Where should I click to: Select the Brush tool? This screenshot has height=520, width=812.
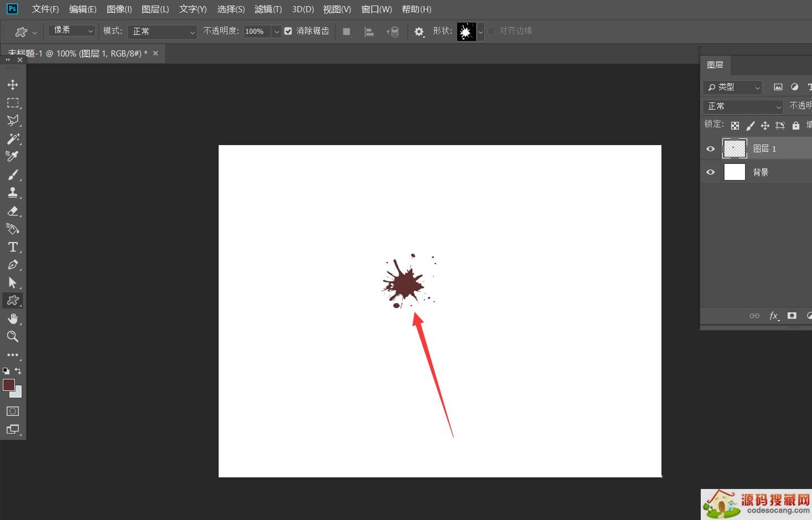pyautogui.click(x=13, y=175)
